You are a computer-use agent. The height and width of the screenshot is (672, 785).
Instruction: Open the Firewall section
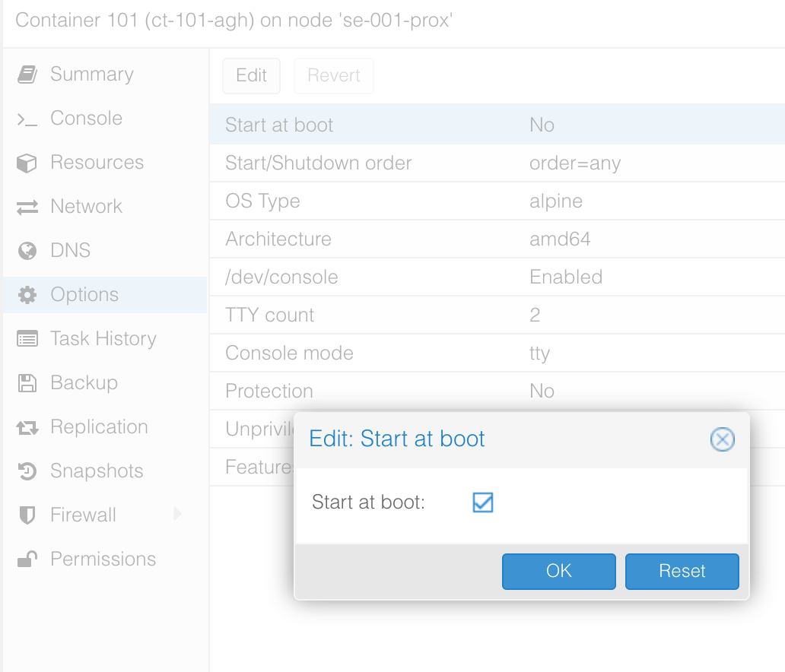(83, 515)
